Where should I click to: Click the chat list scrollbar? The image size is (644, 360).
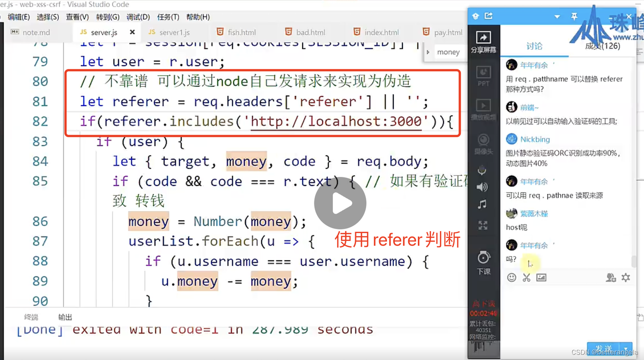[634, 261]
